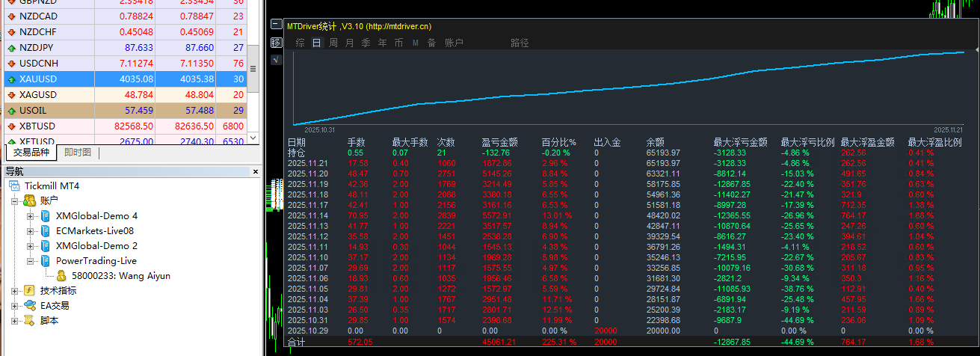
Task: Click the EA交易 expert advisors icon
Action: point(29,305)
